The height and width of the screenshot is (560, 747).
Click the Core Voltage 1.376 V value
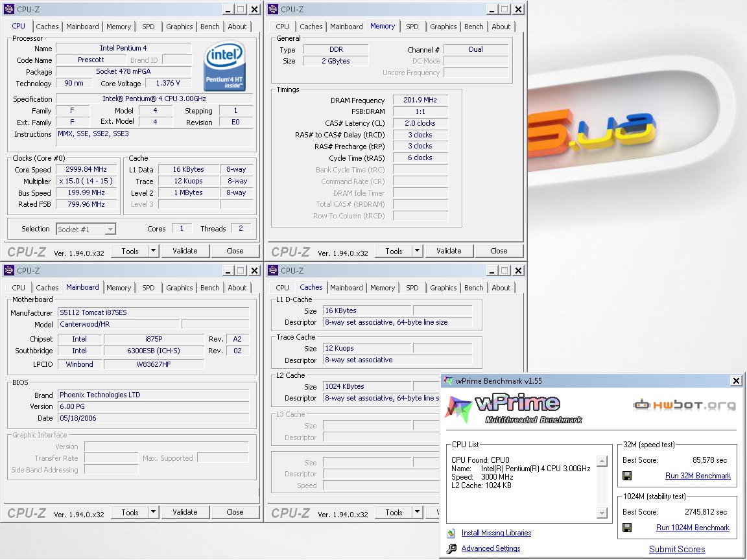coord(168,83)
